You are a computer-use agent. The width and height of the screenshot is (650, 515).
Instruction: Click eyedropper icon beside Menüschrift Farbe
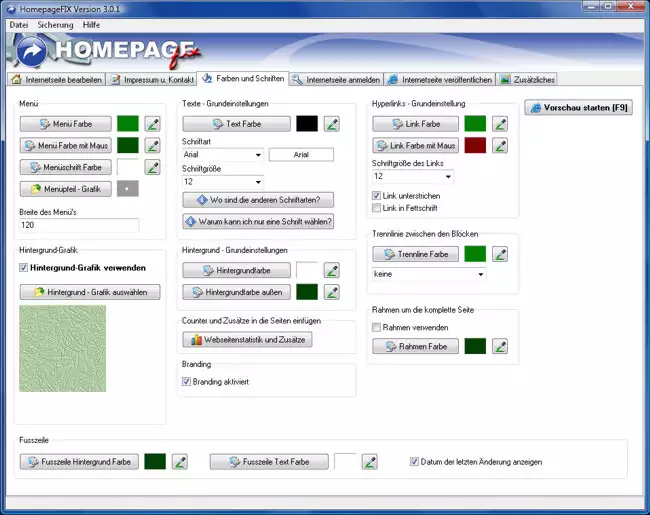tap(153, 167)
